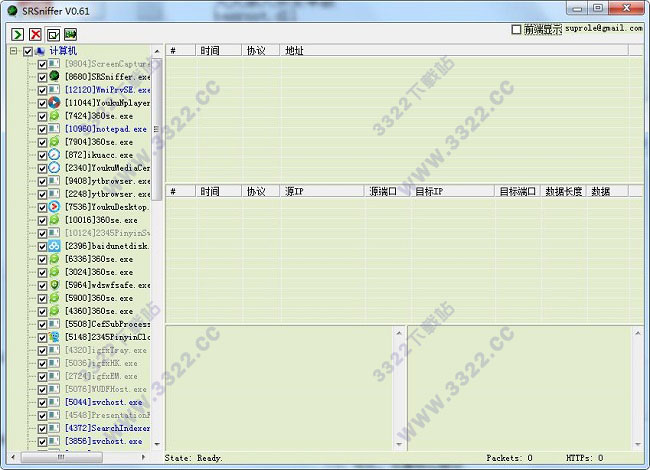Click the icon of [7424]360se.exe

[54, 116]
